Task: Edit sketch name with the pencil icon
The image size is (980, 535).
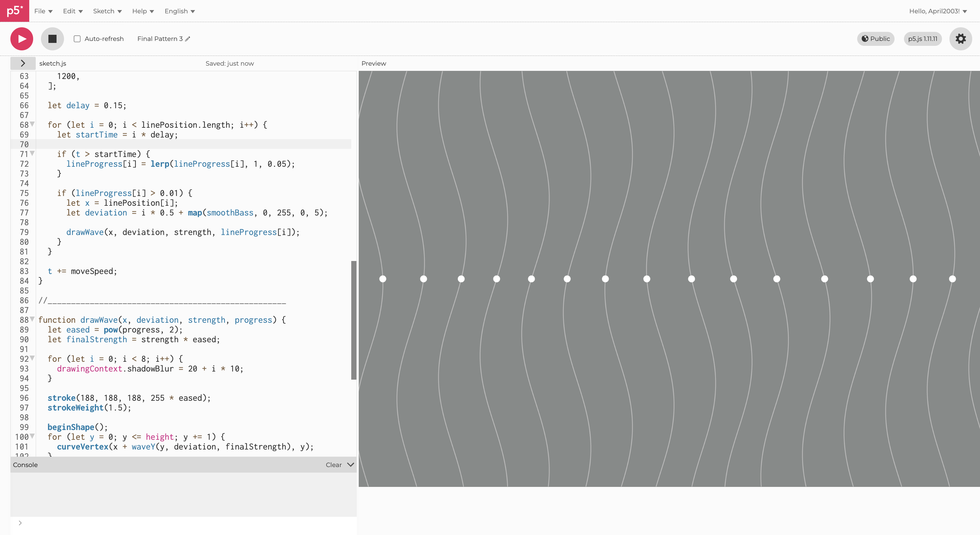Action: coord(187,39)
